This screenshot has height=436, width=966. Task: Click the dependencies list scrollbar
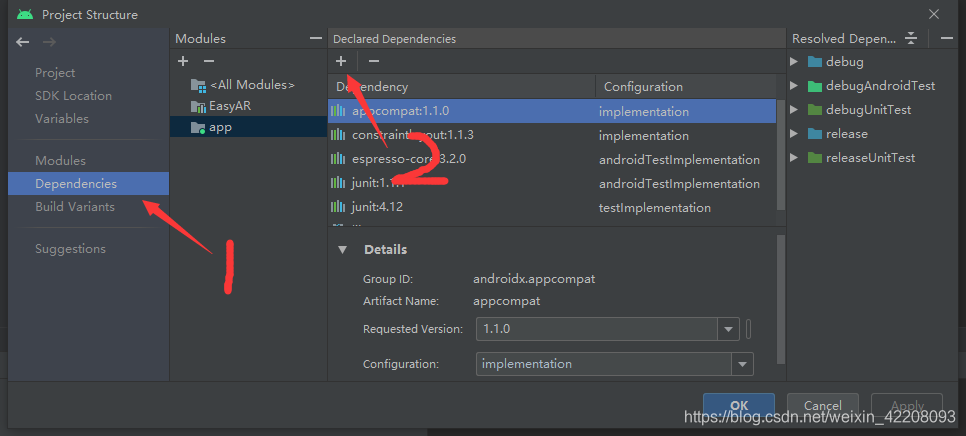(781, 155)
